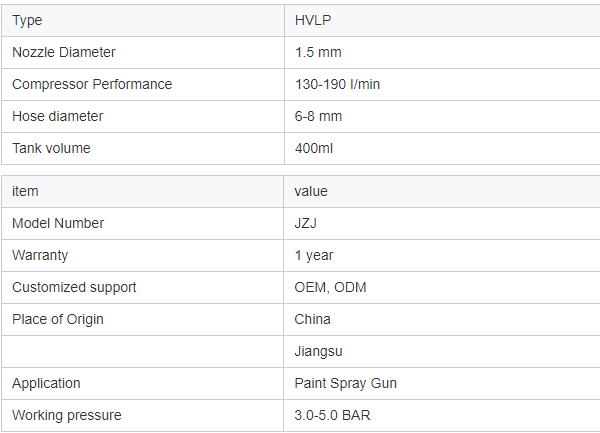Screen dimensions: 600x433
Task: Click the Paint Spray Gun value
Action: click(346, 383)
